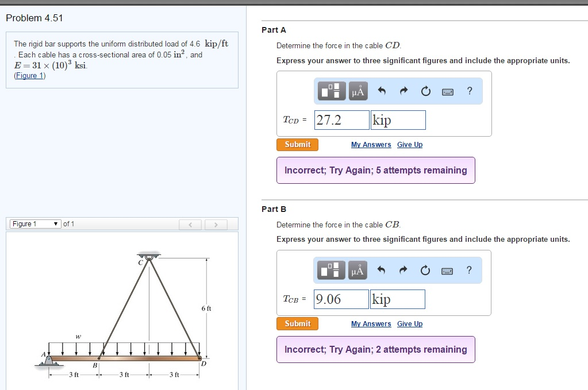Submit the answer for Part B
Image resolution: width=588 pixels, height=390 pixels.
(297, 323)
